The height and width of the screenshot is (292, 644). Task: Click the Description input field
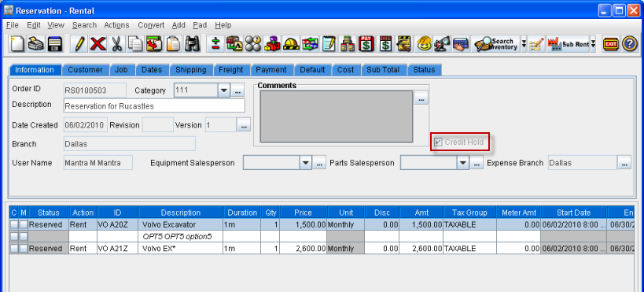[154, 105]
